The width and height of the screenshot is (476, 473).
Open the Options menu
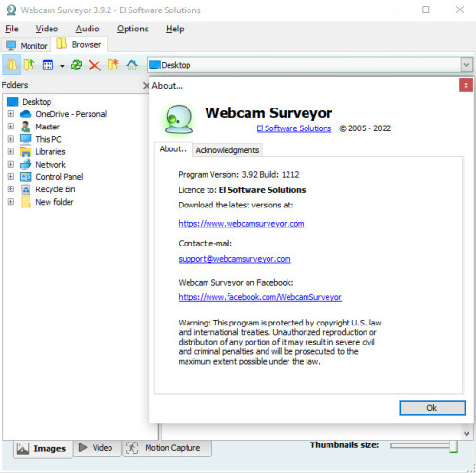[x=132, y=29]
